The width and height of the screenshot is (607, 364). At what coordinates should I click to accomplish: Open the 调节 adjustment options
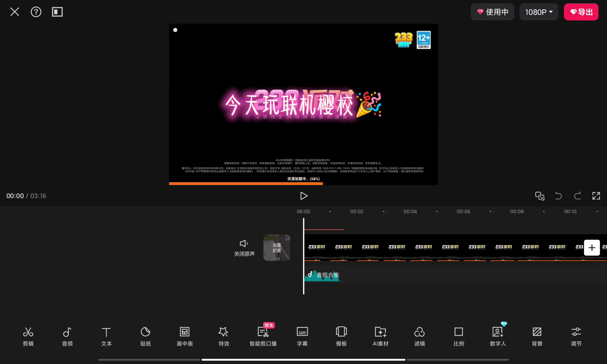[576, 336]
